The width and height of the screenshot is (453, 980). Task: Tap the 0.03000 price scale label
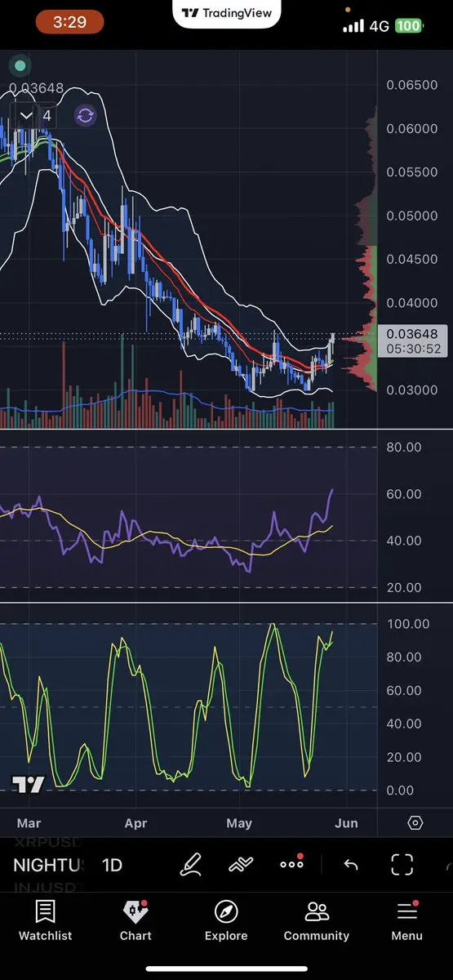411,390
